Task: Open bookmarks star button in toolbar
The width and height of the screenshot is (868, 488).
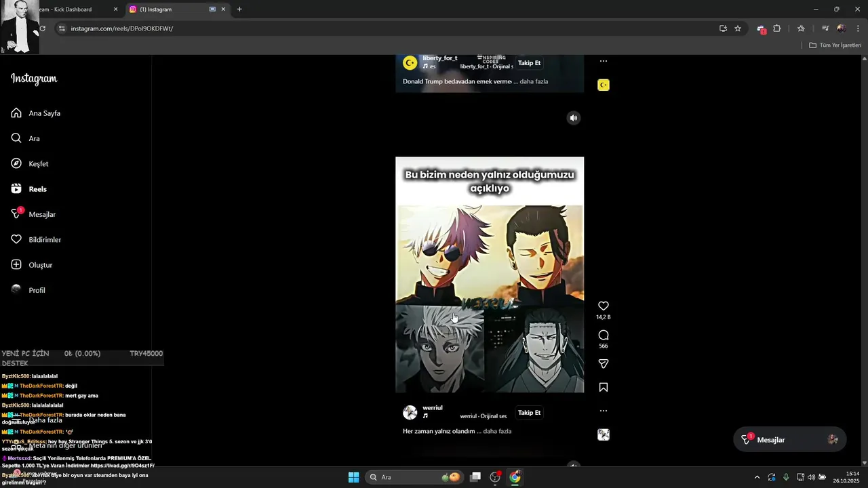Action: click(801, 28)
